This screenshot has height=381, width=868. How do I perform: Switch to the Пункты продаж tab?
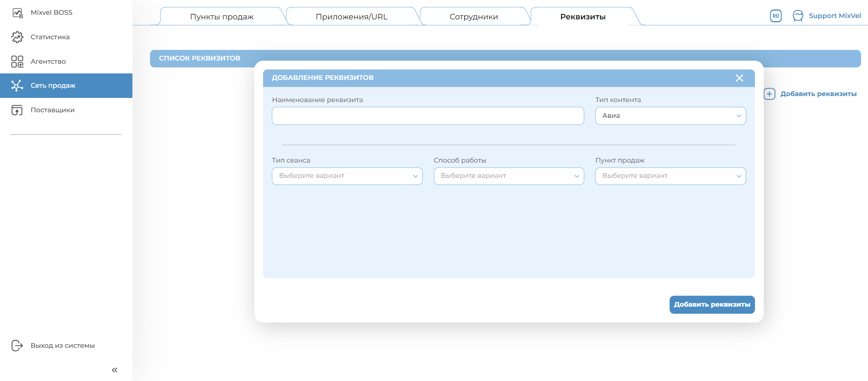(x=222, y=17)
